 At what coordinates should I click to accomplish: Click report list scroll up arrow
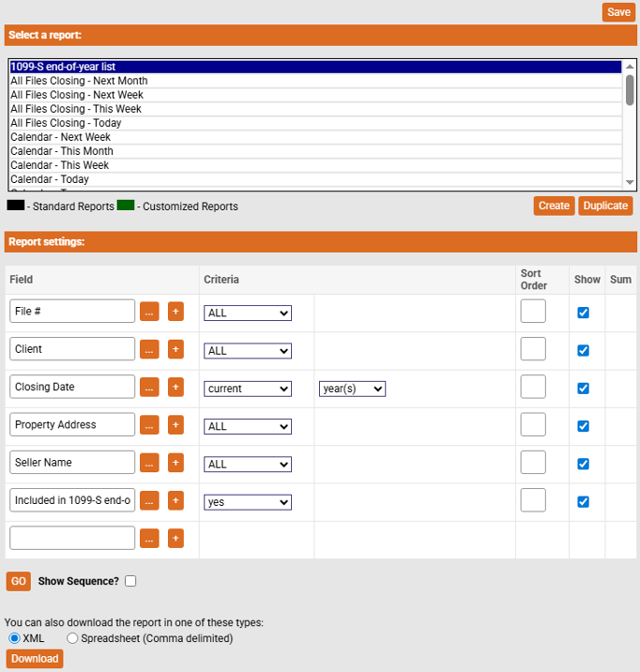(x=630, y=66)
